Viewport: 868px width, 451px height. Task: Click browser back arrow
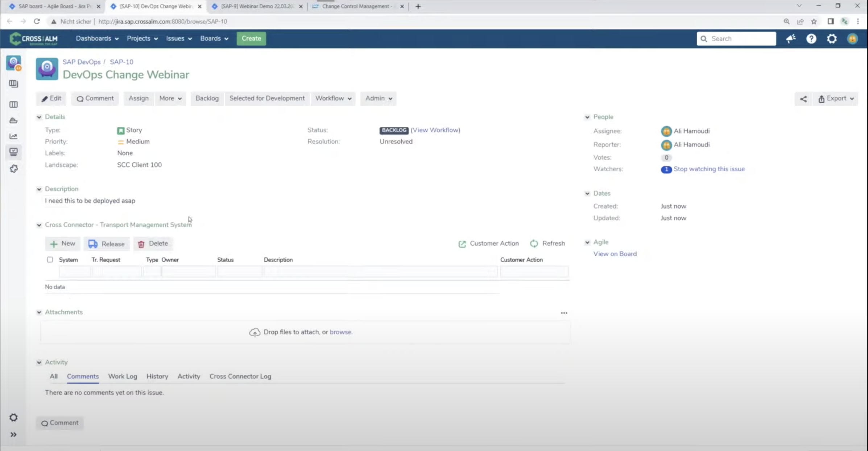pyautogui.click(x=10, y=21)
